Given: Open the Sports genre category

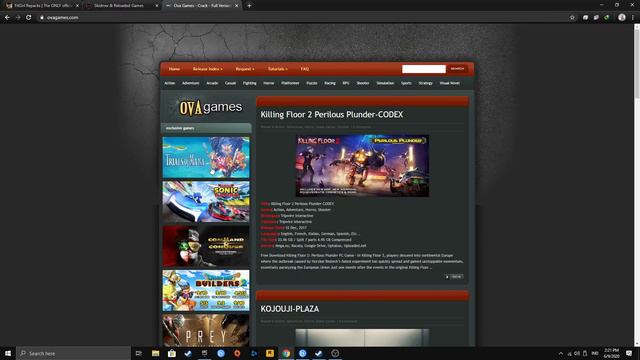Looking at the screenshot, I should point(406,83).
